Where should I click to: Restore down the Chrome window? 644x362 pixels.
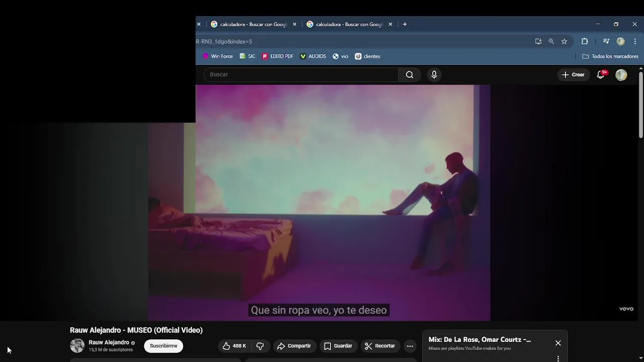[616, 24]
